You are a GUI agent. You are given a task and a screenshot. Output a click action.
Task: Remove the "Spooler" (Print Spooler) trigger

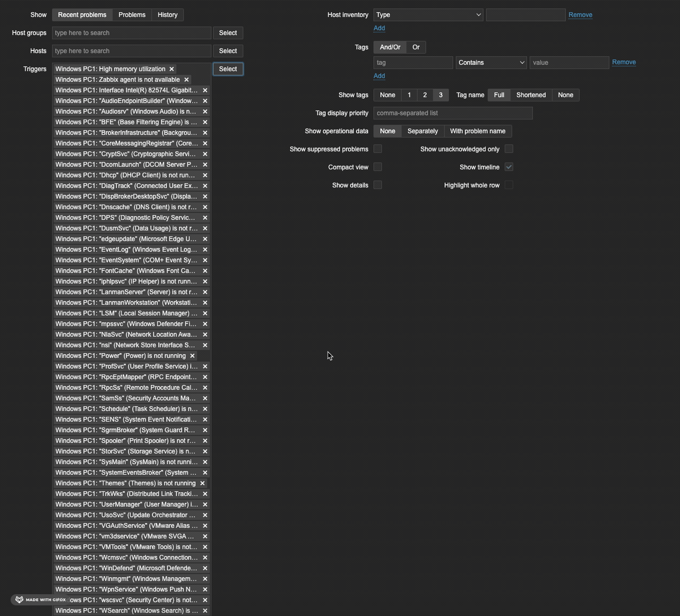click(x=205, y=441)
